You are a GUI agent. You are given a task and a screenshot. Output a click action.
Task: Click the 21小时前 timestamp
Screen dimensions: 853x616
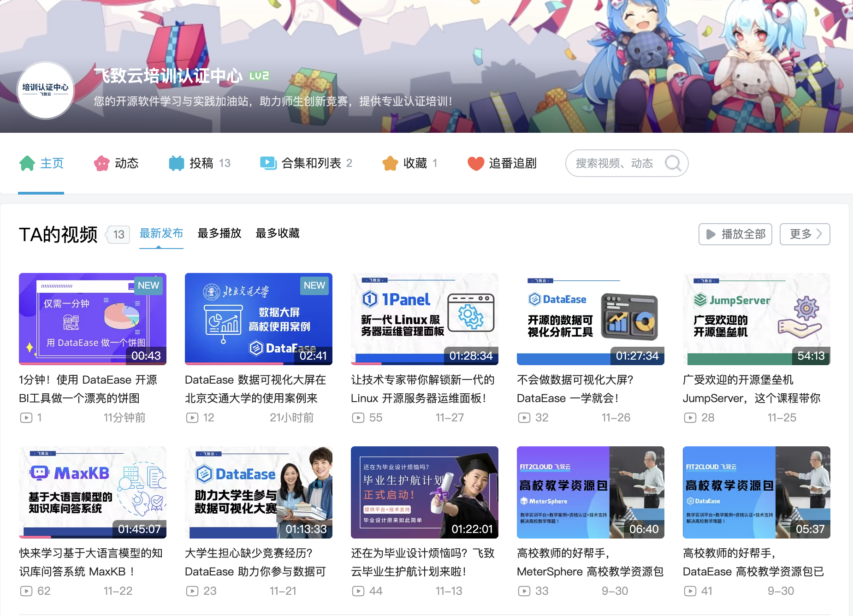pyautogui.click(x=291, y=418)
